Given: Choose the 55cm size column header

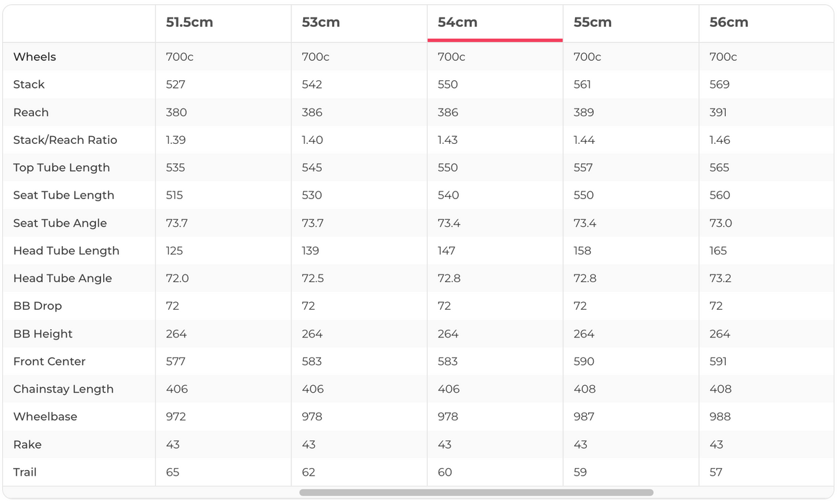Looking at the screenshot, I should coord(592,22).
